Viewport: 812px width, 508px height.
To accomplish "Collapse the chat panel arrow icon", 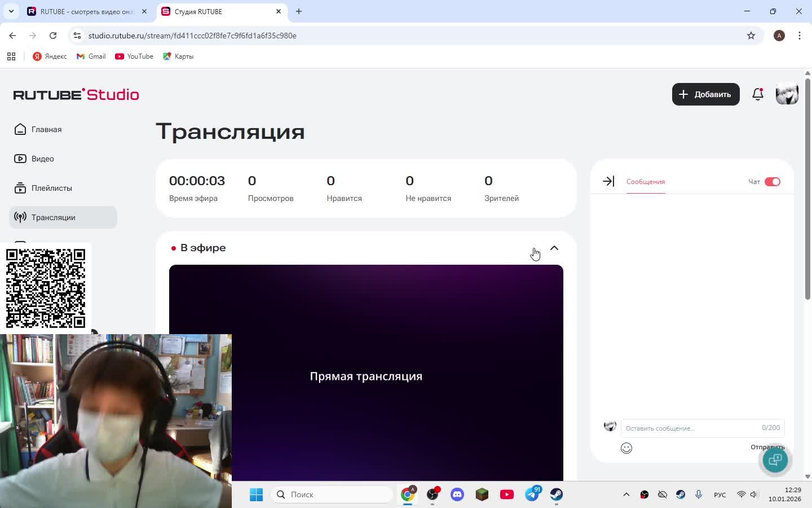I will pos(608,181).
